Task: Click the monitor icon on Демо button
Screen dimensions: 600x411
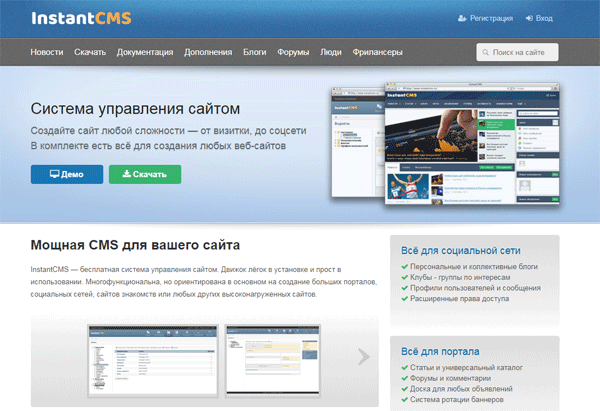Action: 54,174
